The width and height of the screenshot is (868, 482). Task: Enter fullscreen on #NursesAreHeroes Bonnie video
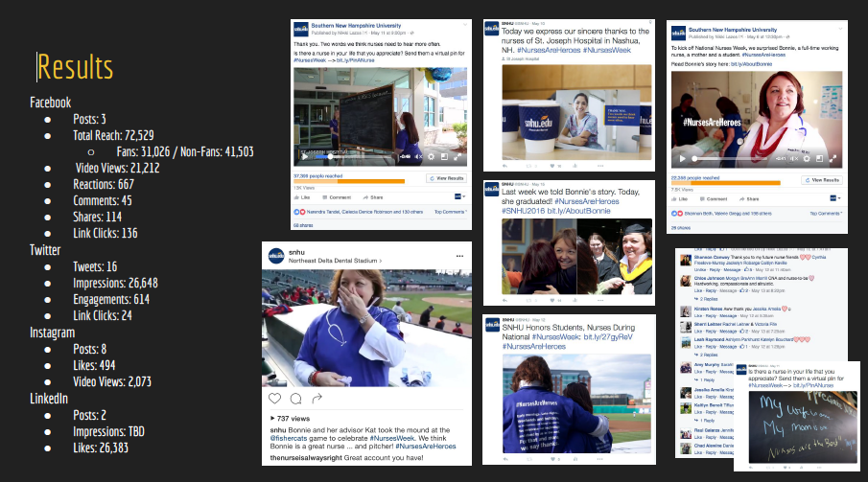(x=832, y=158)
